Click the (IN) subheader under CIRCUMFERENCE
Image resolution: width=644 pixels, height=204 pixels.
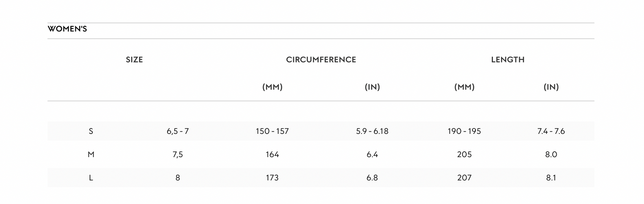point(372,87)
